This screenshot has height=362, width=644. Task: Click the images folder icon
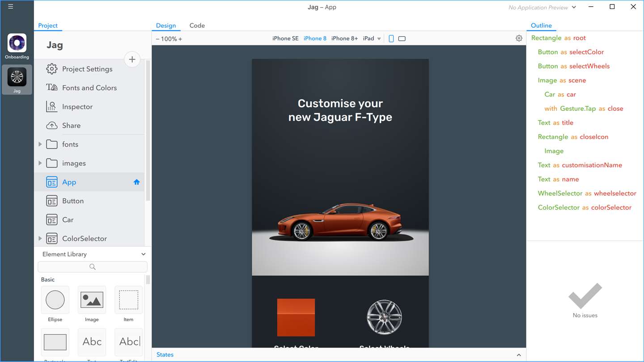click(x=52, y=163)
